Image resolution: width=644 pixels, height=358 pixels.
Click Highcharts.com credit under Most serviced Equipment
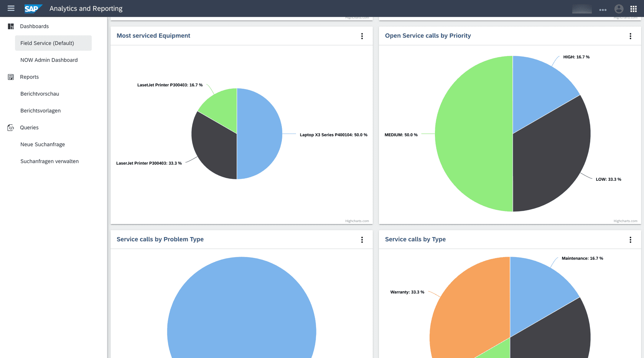tap(357, 221)
